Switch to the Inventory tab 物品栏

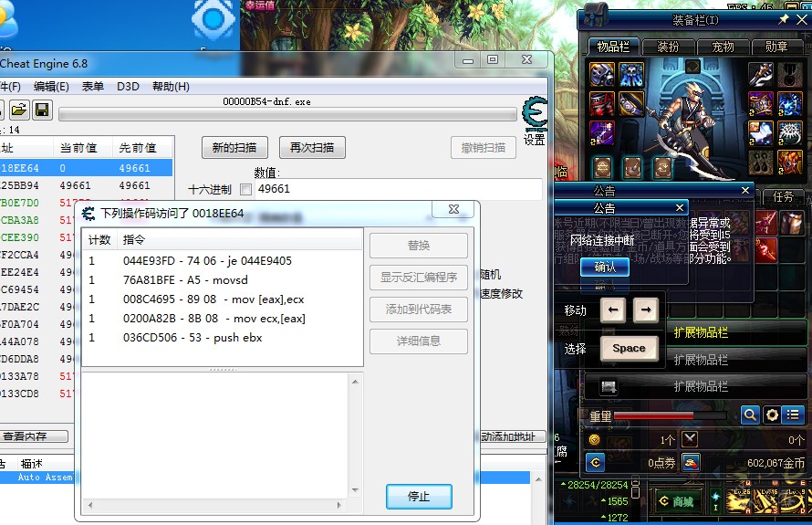coord(613,47)
